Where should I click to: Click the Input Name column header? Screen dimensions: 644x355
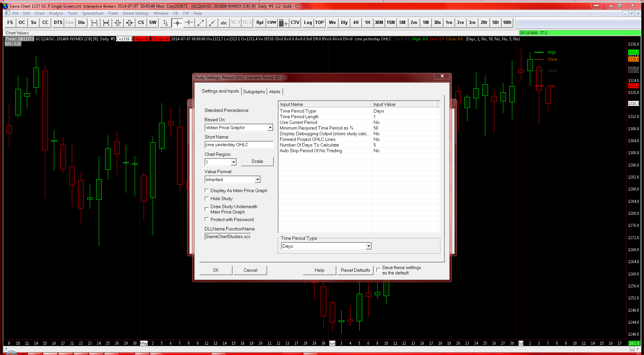pos(325,104)
